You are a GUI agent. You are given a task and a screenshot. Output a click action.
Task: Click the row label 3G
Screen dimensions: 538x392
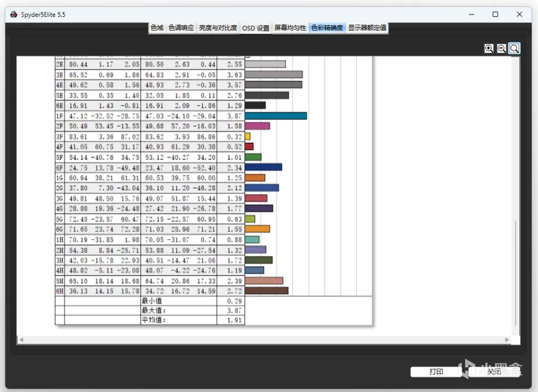60,199
